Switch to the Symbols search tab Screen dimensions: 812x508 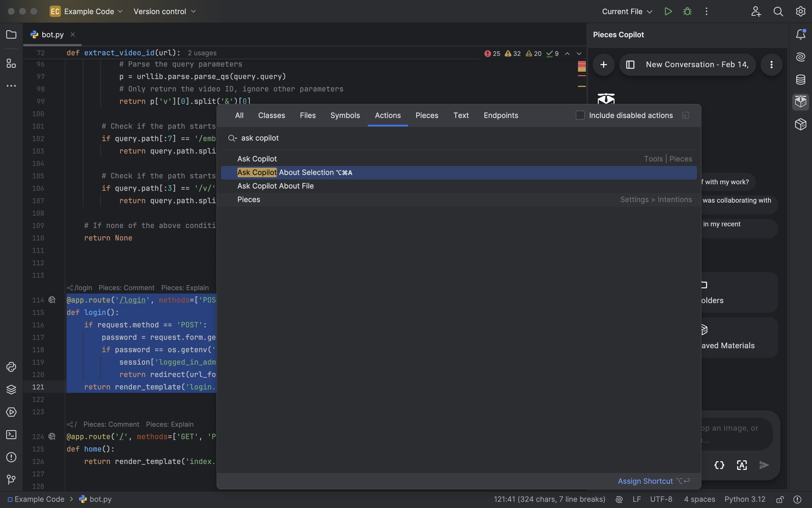click(x=345, y=115)
